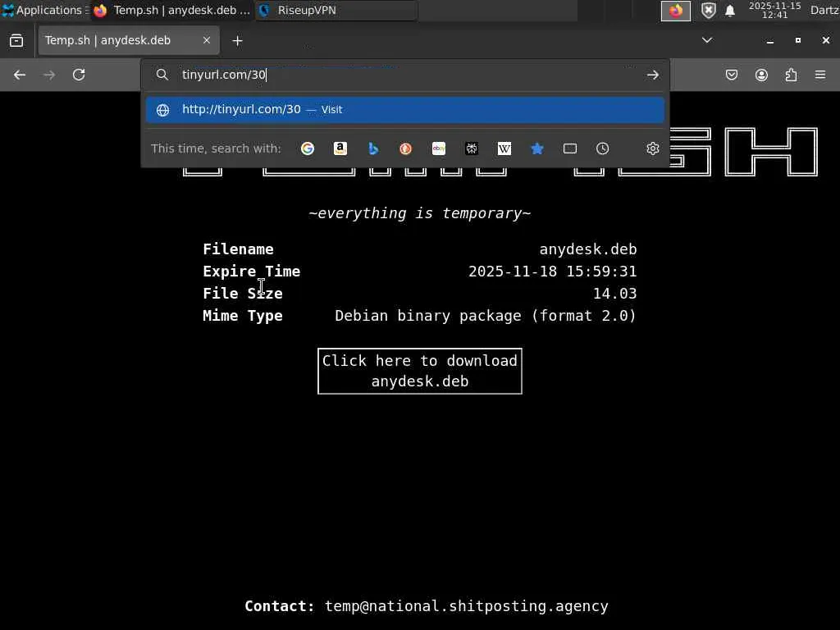Select the tinyurl.com/30 Visit suggestion
Viewport: 840px width, 630px height.
(405, 109)
